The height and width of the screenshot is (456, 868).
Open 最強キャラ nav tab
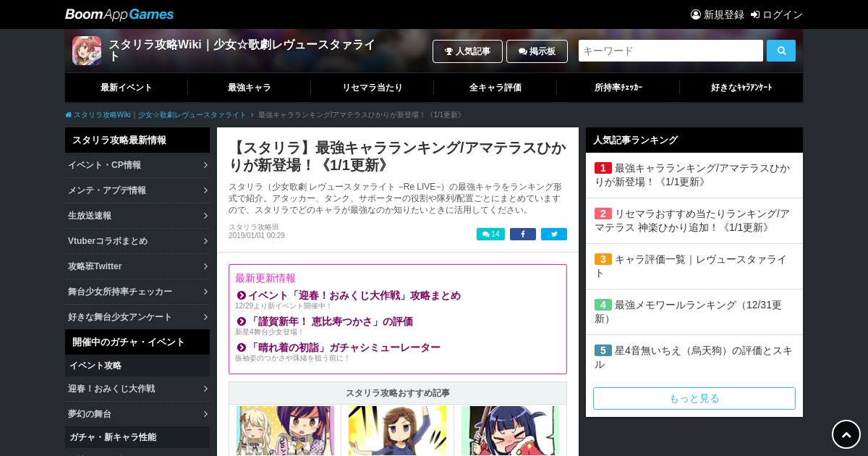[x=250, y=88]
